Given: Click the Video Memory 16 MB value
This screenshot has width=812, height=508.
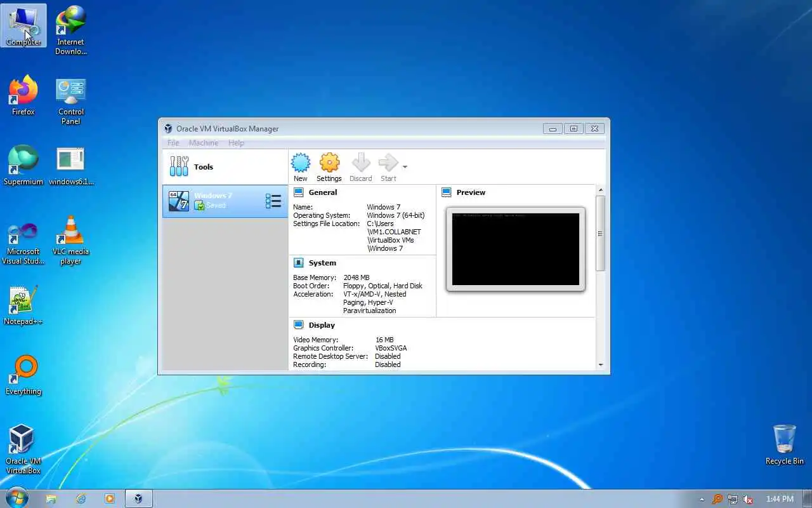Looking at the screenshot, I should (384, 340).
